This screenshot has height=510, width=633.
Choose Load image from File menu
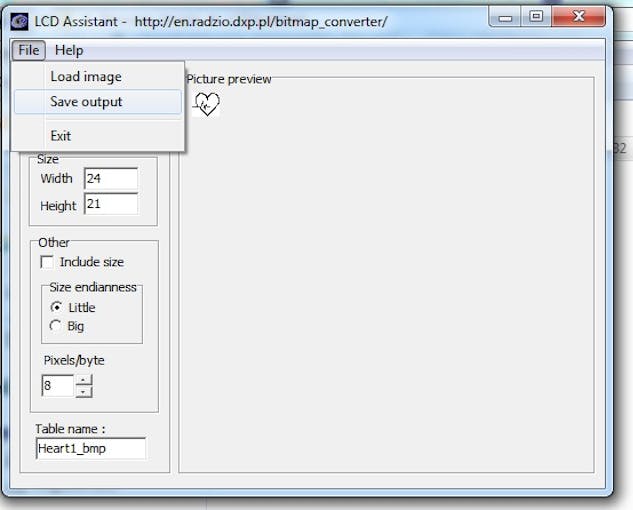click(98, 76)
